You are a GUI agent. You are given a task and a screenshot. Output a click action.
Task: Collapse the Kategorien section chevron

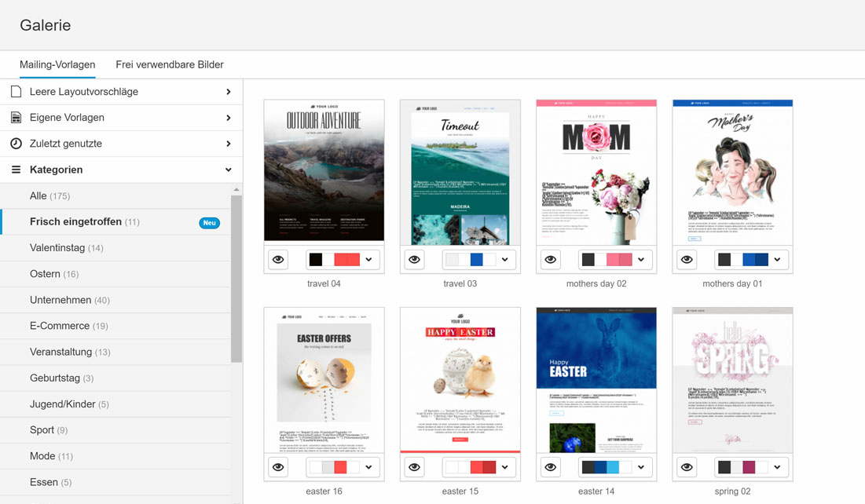229,170
